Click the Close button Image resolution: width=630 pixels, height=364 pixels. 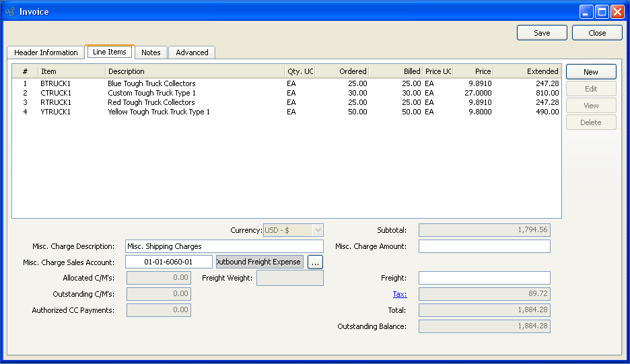pyautogui.click(x=596, y=33)
